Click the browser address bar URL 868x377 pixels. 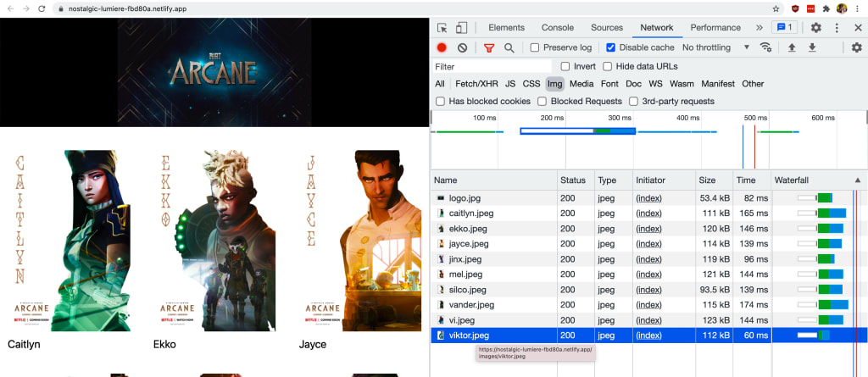click(x=127, y=8)
